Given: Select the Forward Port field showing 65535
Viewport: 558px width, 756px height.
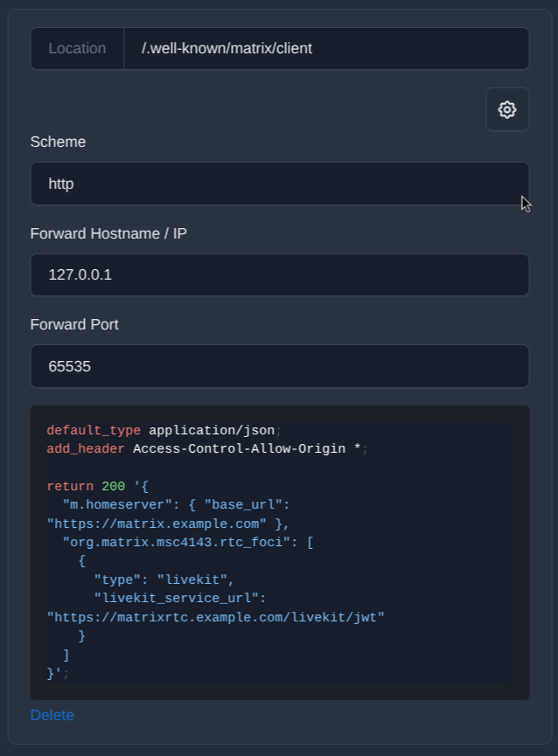Looking at the screenshot, I should pyautogui.click(x=280, y=366).
